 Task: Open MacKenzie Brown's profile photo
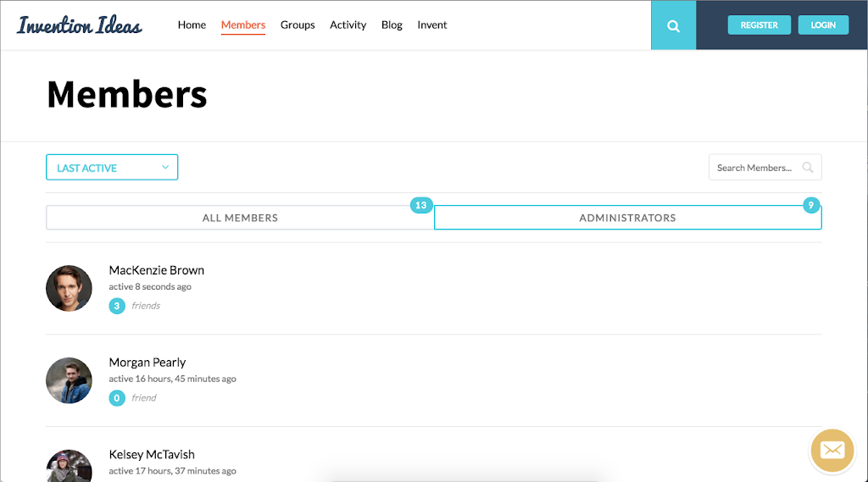[x=69, y=288]
